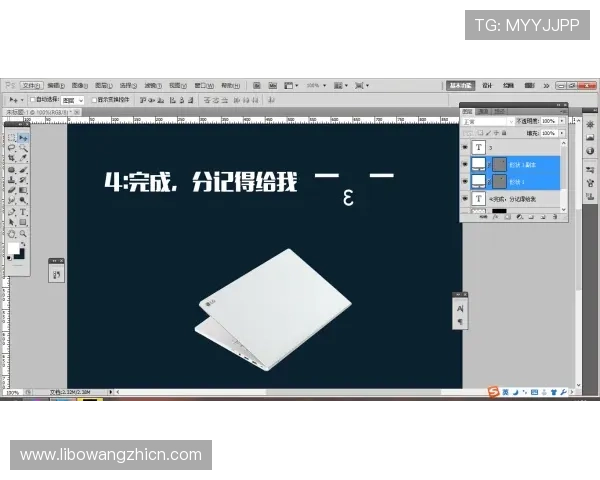This screenshot has height=480, width=600.
Task: Hide the '形状 1' layer eye
Action: pos(465,181)
